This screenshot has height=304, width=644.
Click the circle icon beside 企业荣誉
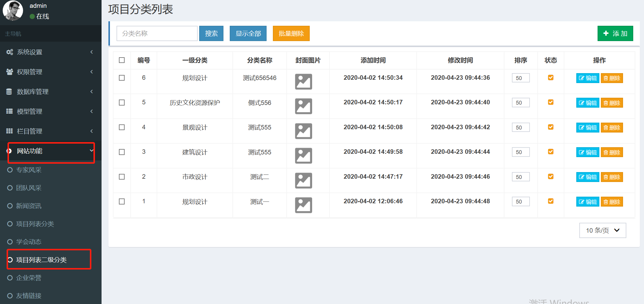(x=10, y=278)
